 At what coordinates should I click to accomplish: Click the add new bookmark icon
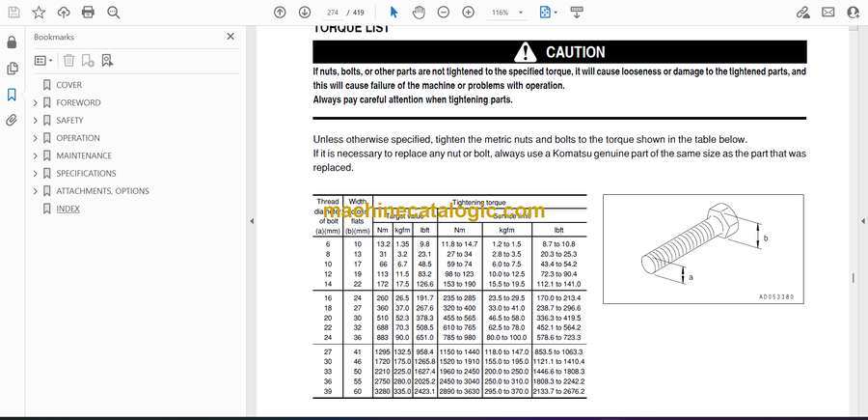point(88,61)
